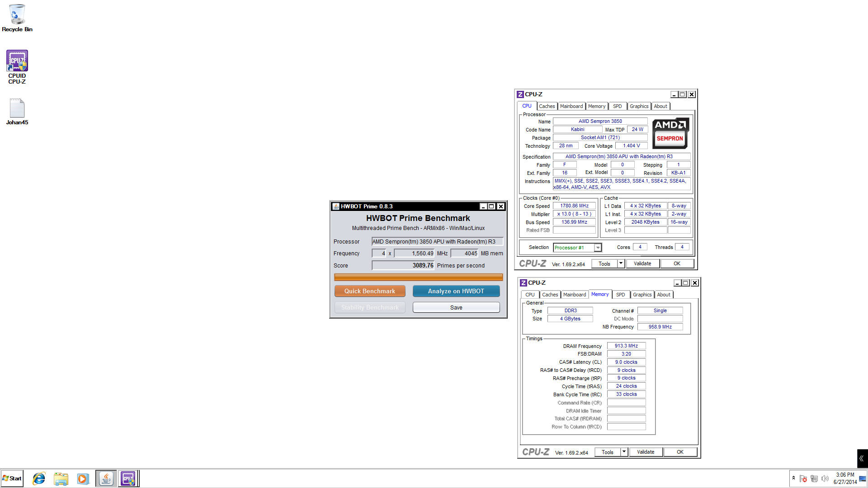Expand the Processor #1 selection dropdown
Image resolution: width=868 pixels, height=488 pixels.
(x=598, y=248)
